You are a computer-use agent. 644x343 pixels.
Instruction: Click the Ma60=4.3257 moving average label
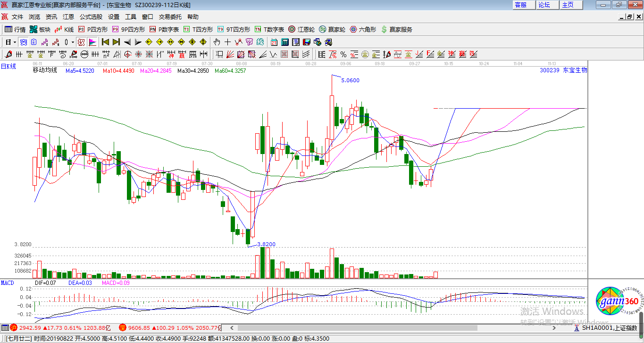click(230, 70)
